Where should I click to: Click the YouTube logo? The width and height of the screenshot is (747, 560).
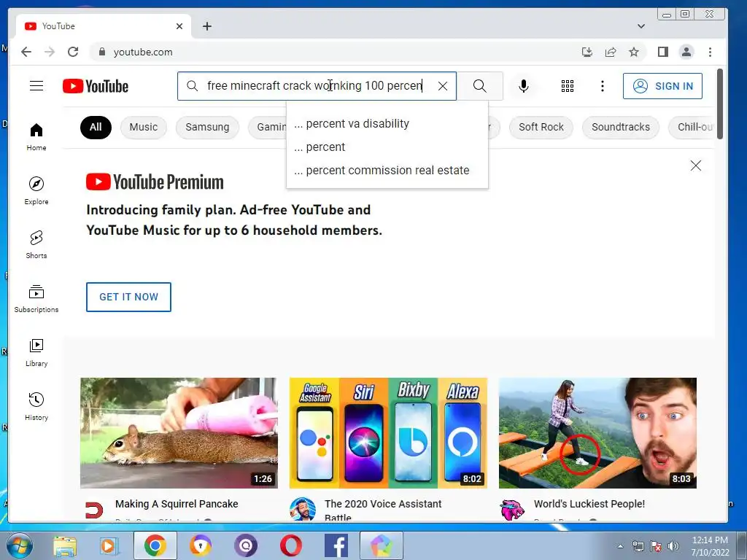tap(96, 86)
